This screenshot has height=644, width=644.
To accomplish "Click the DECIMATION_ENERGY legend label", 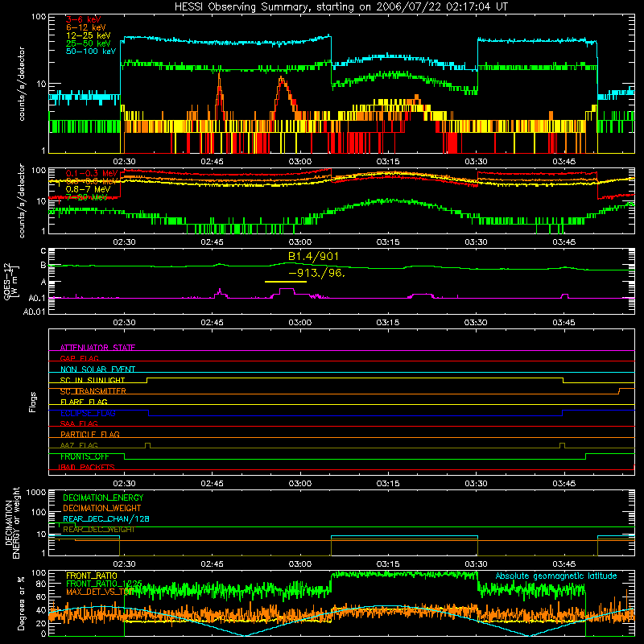I will tap(103, 497).
